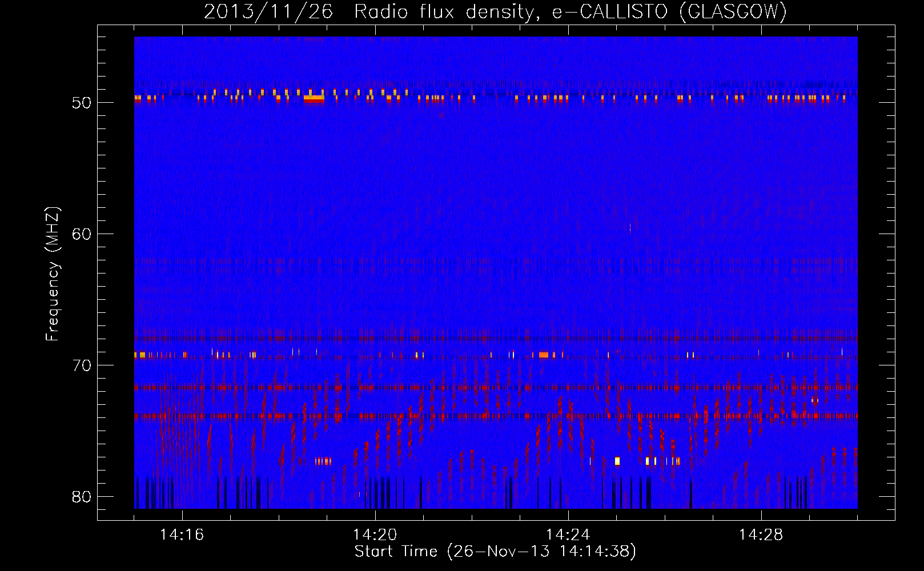Select the 'Frequency (MHZ)' y-axis label
Viewport: 924px width, 571px height.
click(x=52, y=274)
